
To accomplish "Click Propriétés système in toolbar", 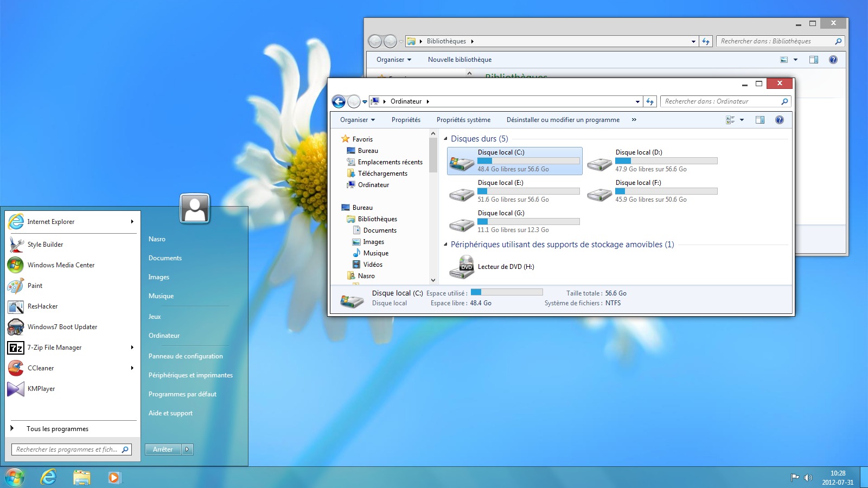I will point(463,120).
